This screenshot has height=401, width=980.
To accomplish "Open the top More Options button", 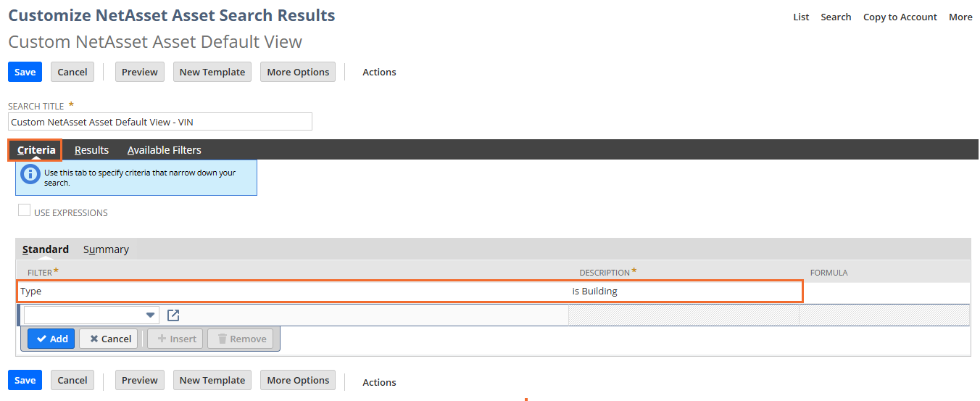I will pos(298,72).
